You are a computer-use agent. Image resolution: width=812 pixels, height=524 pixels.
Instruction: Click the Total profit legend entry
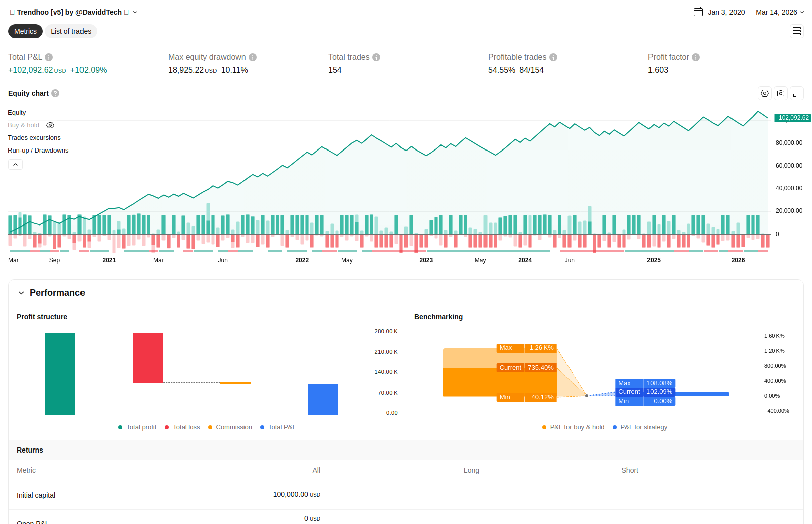(141, 427)
